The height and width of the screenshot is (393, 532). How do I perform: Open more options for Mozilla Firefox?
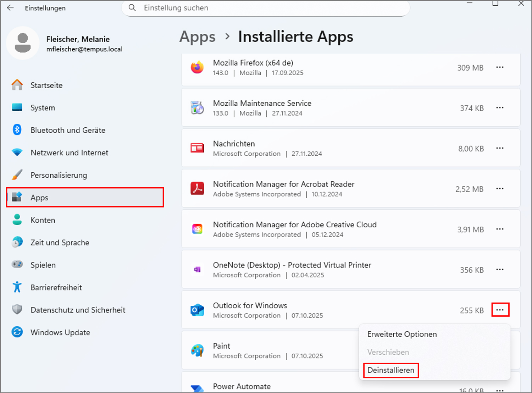[500, 67]
